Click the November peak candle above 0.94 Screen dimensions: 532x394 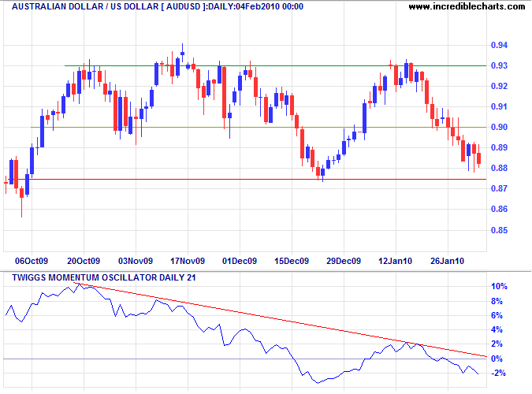183,53
